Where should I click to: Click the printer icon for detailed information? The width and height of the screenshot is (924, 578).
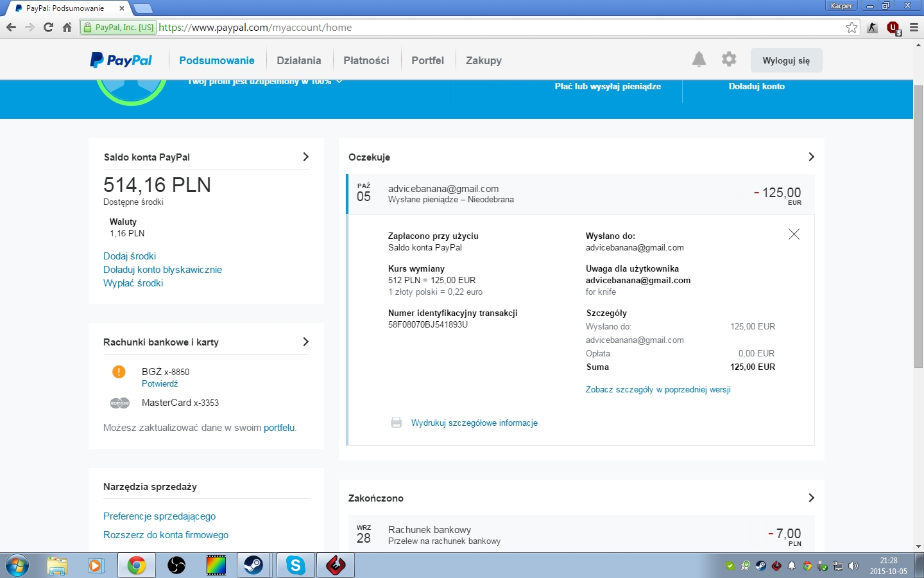point(397,423)
